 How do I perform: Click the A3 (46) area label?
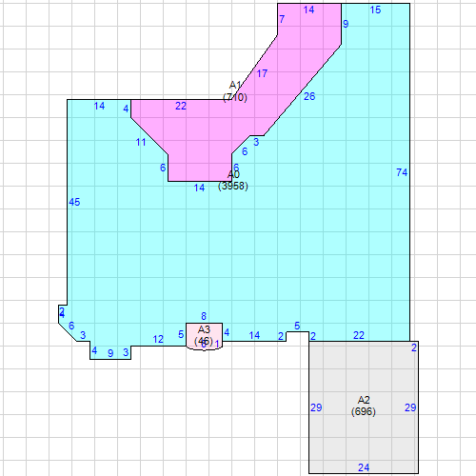coord(204,335)
